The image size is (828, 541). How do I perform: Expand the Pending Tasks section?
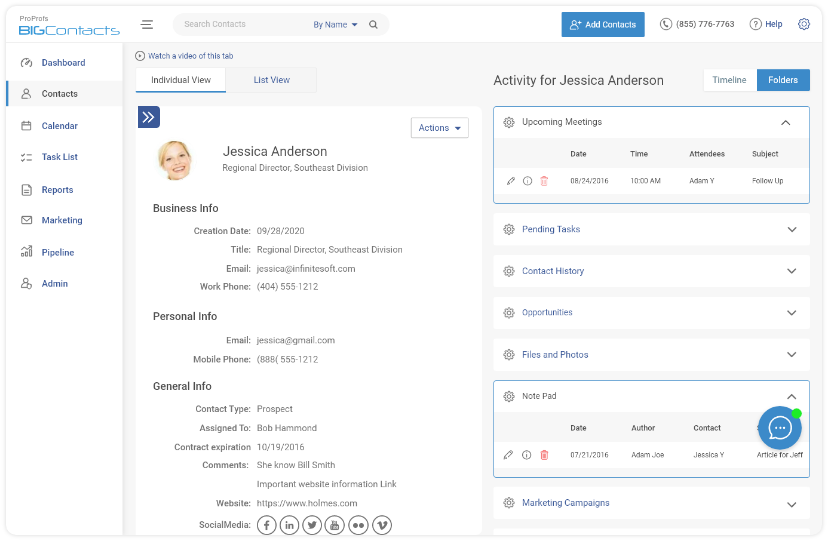(791, 229)
